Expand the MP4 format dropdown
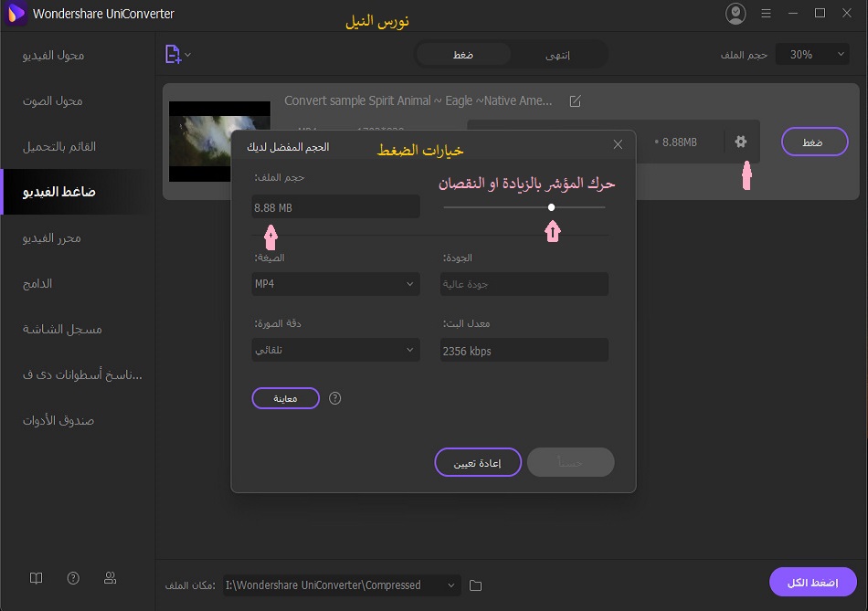The height and width of the screenshot is (611, 868). (x=336, y=284)
